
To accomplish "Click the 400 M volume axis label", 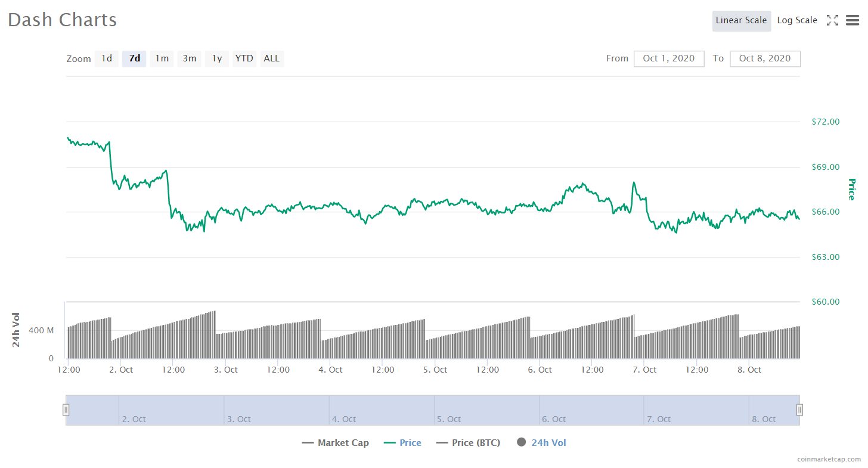I will pos(41,330).
